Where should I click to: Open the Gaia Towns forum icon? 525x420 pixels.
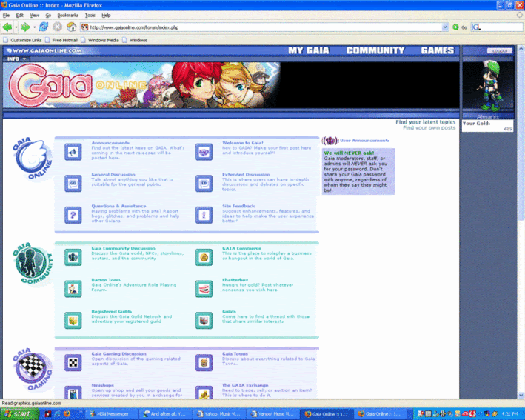pyautogui.click(x=204, y=363)
